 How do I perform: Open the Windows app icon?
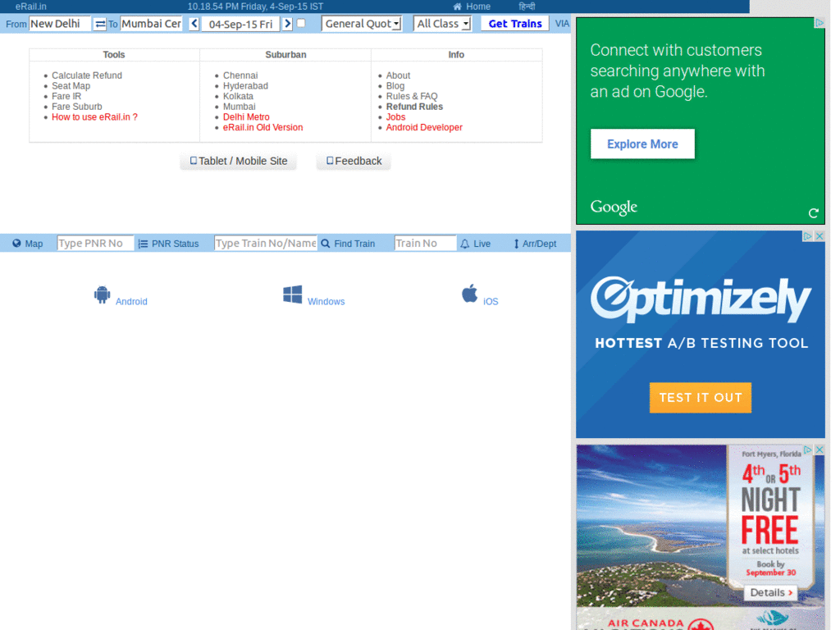[293, 294]
